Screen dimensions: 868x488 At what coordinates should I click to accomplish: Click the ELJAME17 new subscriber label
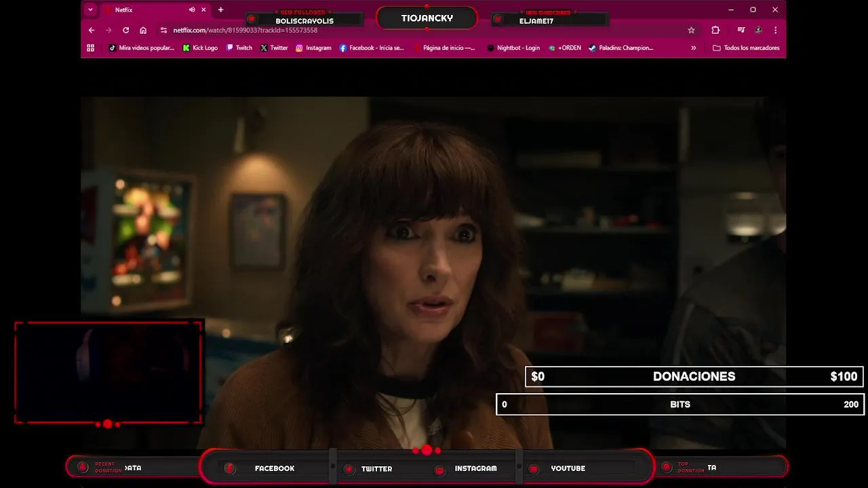pos(536,21)
